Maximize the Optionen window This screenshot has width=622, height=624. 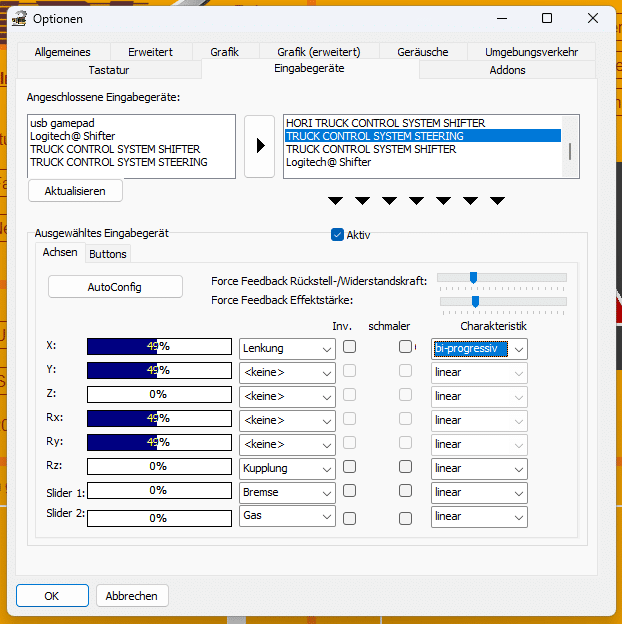tap(547, 18)
